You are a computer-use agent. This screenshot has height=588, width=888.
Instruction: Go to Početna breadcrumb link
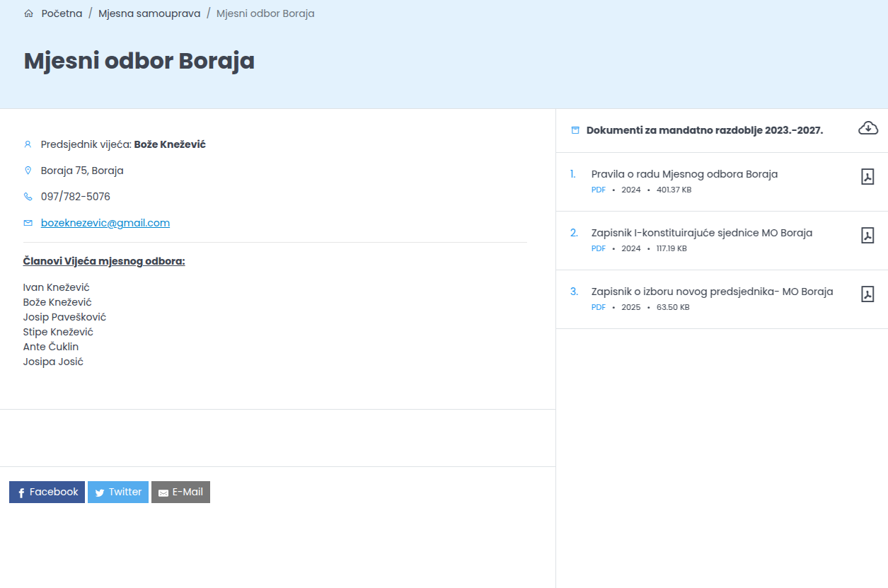[x=62, y=13]
